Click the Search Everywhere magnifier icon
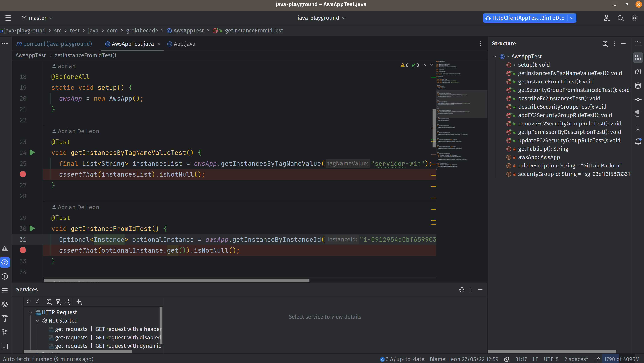Image resolution: width=644 pixels, height=363 pixels. point(621,18)
